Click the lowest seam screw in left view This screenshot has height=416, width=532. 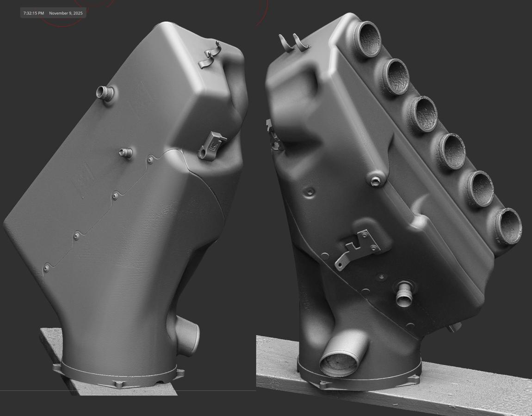[x=46, y=269]
